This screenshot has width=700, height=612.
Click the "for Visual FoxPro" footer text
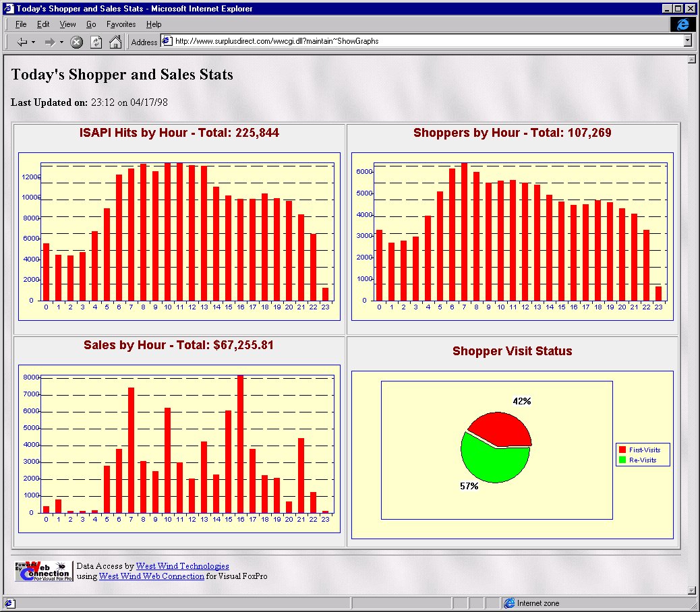237,576
